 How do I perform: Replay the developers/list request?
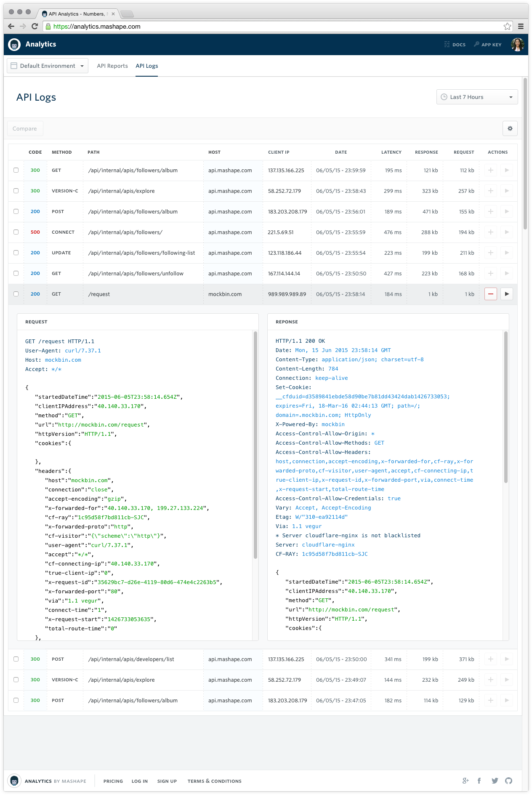point(507,659)
